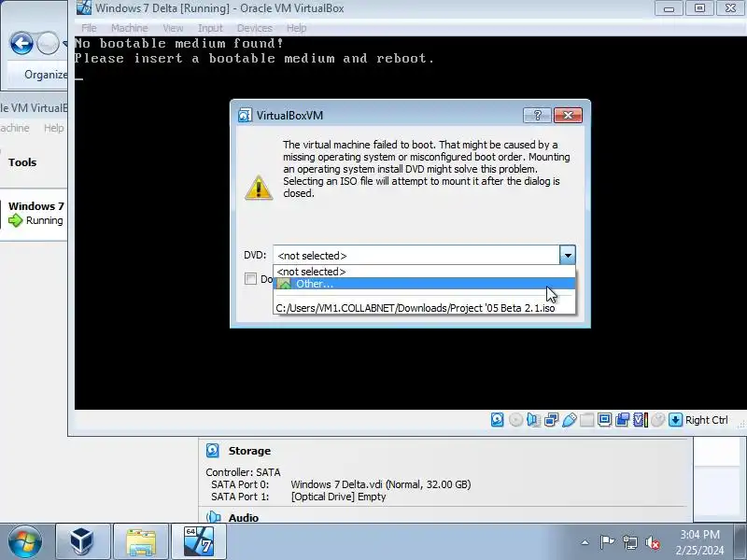The width and height of the screenshot is (747, 560).
Task: Click the network adapters status icon
Action: [551, 419]
